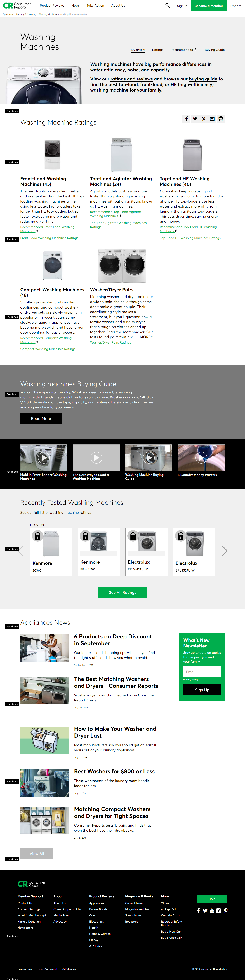This screenshot has width=245, height=980.
Task: Share on Twitter using icon near ratings heading
Action: coord(195,119)
